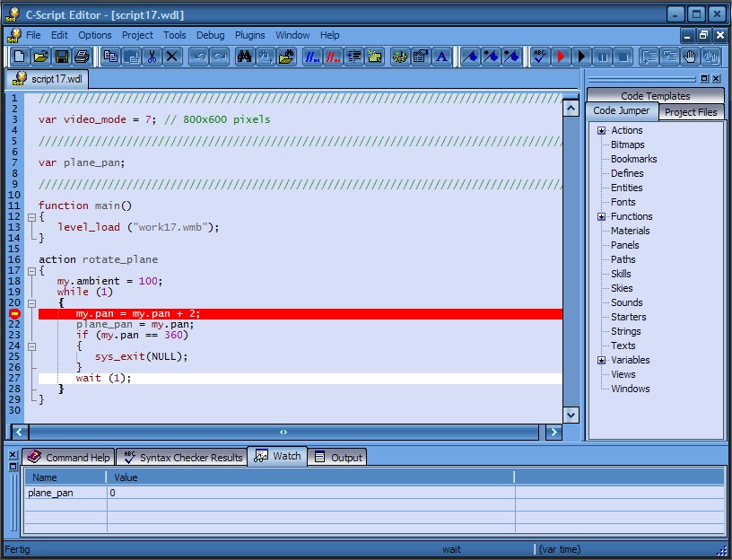Click the Code Templates panel button

655,96
